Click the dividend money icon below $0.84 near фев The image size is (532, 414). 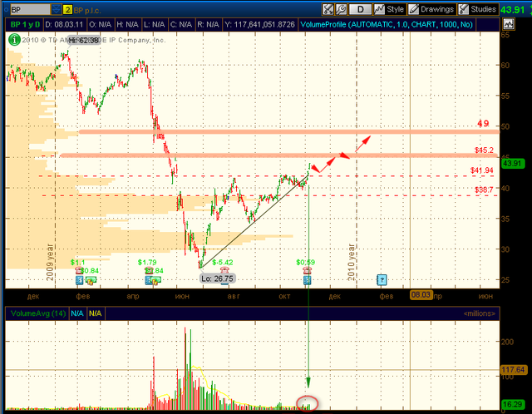coord(91,281)
